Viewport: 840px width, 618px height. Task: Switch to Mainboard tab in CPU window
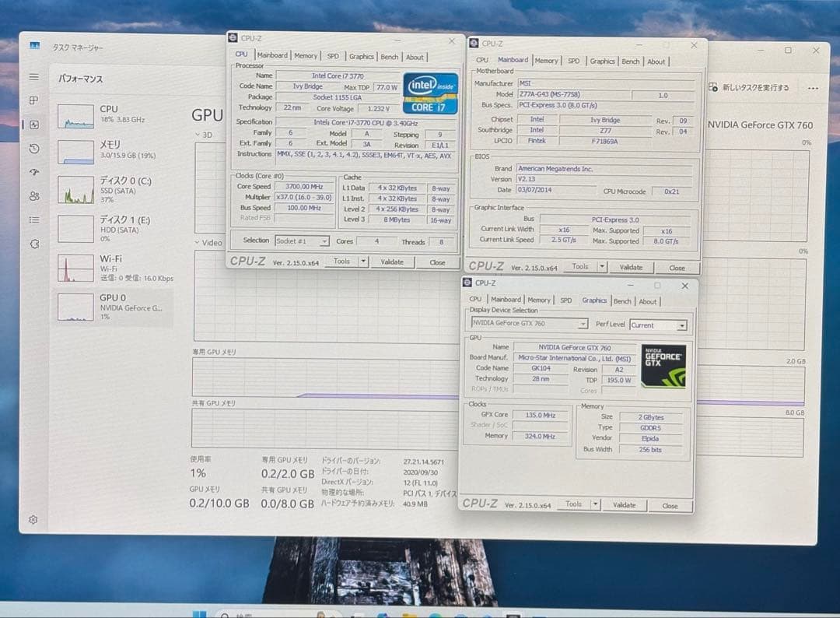point(272,54)
